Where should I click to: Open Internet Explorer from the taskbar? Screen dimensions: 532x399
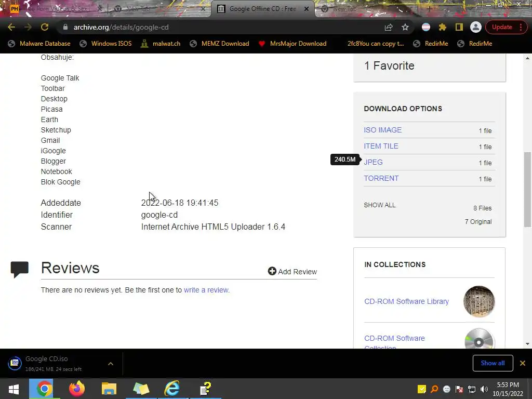click(172, 389)
